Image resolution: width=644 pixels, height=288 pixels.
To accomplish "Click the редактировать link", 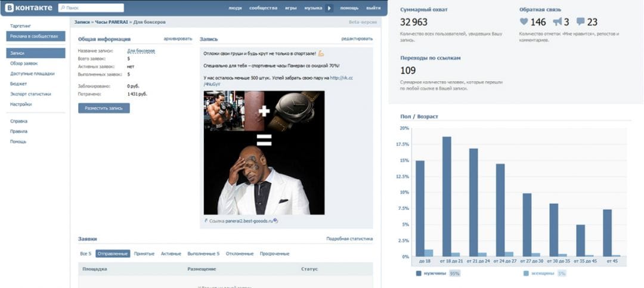I will click(x=357, y=39).
